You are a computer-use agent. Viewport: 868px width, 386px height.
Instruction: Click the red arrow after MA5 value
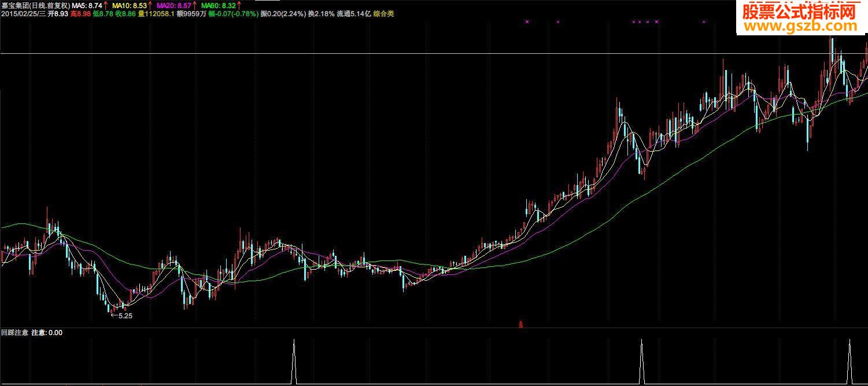106,5
